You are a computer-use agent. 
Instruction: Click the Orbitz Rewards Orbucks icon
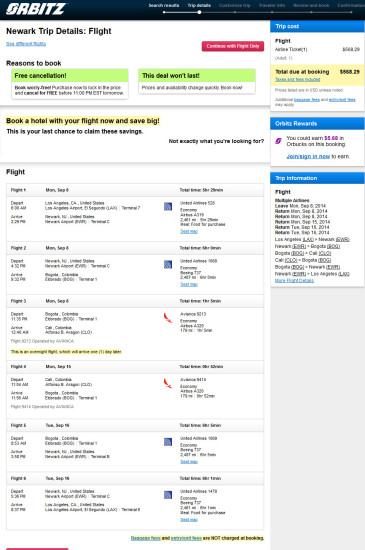(x=278, y=141)
